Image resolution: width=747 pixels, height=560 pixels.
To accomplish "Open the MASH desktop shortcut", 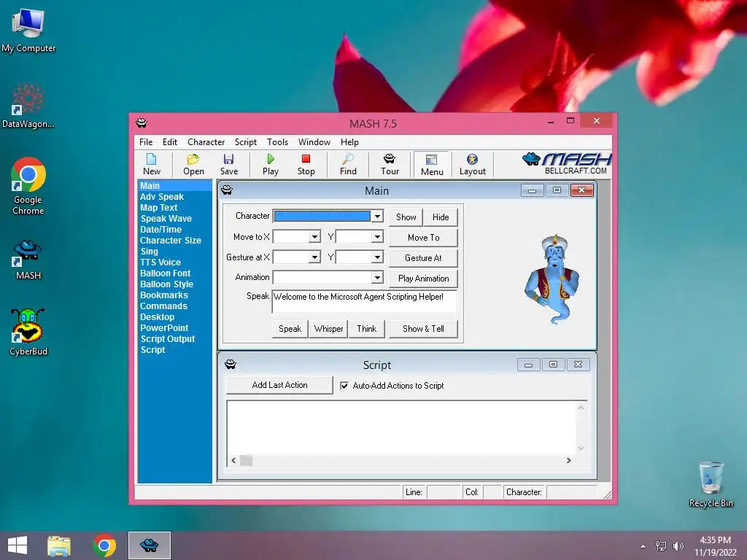I will click(28, 260).
